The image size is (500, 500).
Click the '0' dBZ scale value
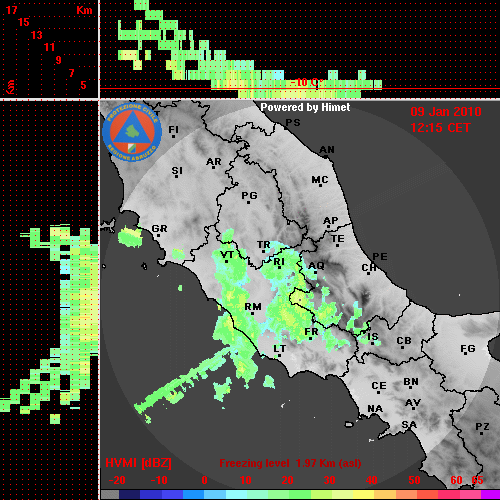[x=205, y=480]
